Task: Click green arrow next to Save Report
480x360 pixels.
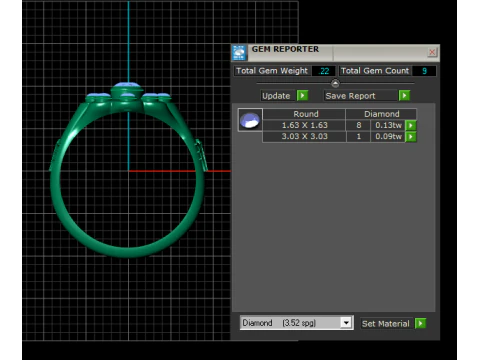Action: click(x=404, y=96)
